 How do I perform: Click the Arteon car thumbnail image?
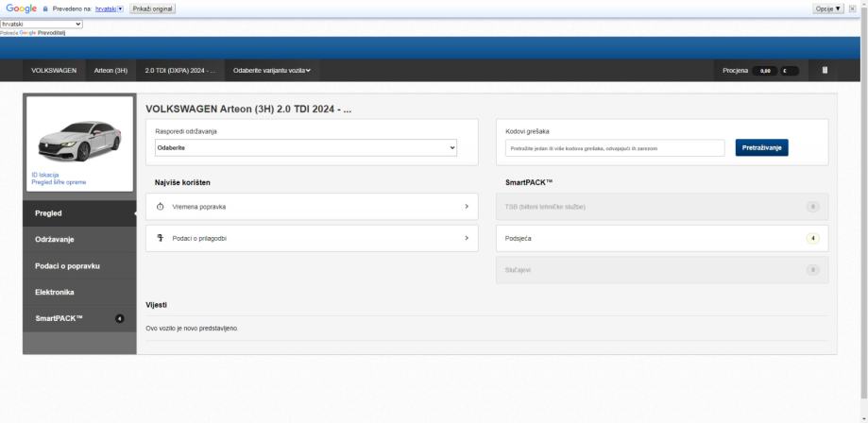79,141
